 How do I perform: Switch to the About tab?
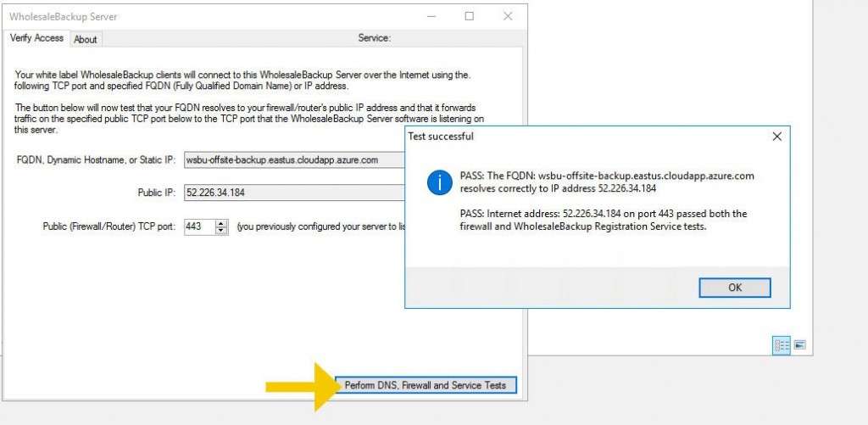click(x=86, y=39)
